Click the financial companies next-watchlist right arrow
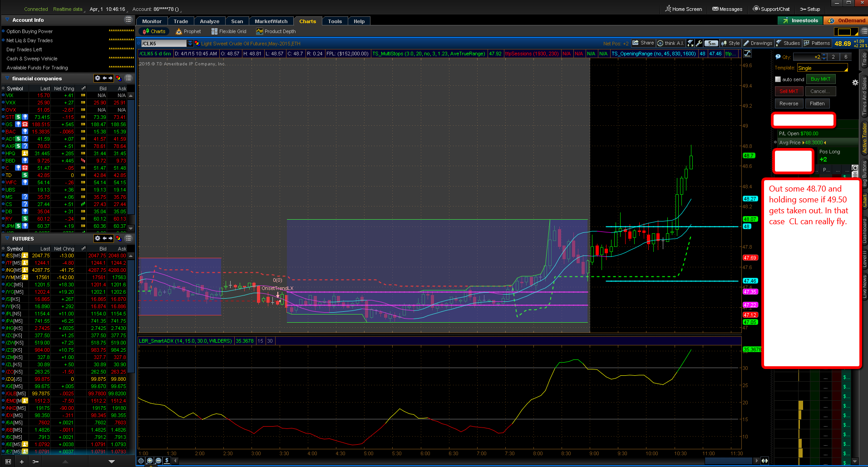 (x=110, y=79)
